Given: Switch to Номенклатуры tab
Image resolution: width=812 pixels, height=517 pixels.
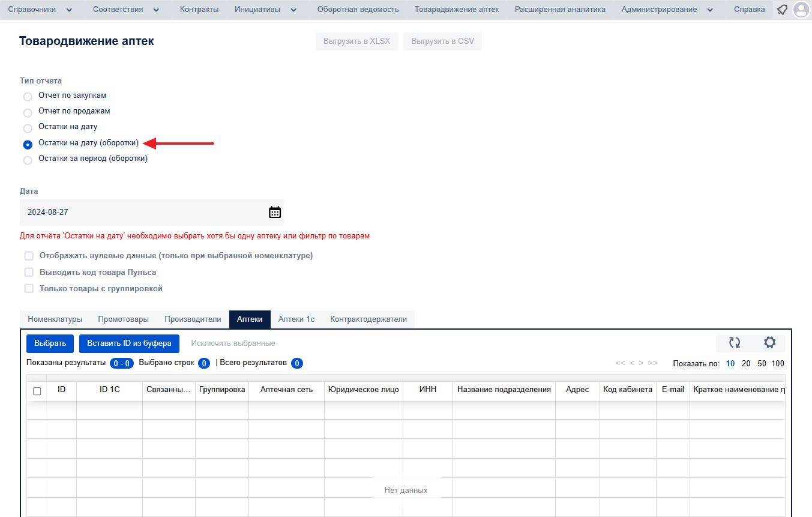Looking at the screenshot, I should [55, 319].
